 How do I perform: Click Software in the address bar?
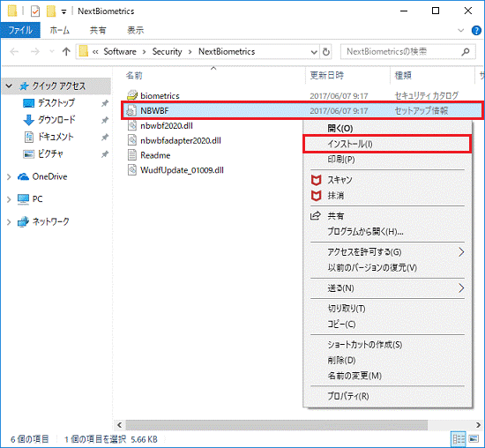coord(120,52)
